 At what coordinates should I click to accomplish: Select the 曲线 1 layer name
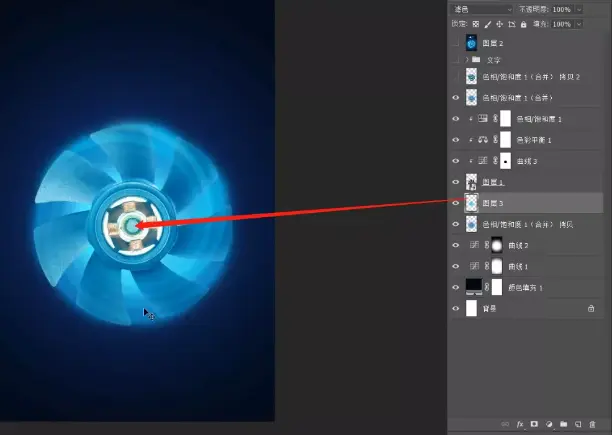point(518,266)
